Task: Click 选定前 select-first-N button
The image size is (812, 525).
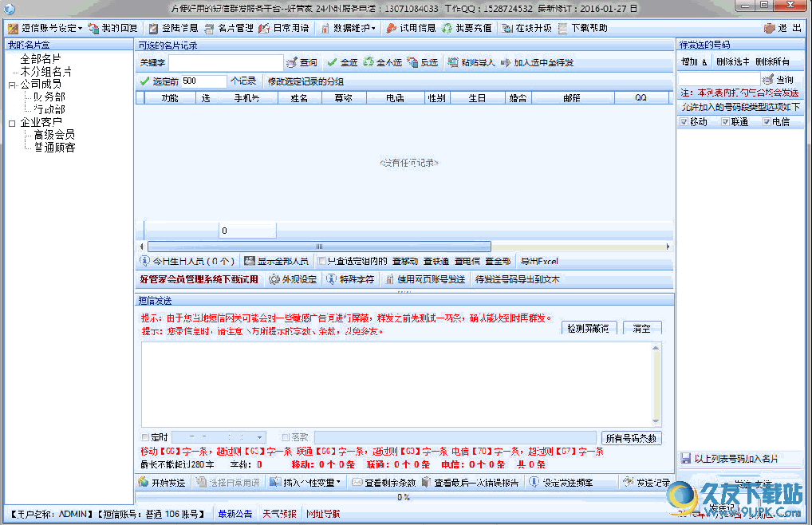Action: 159,81
